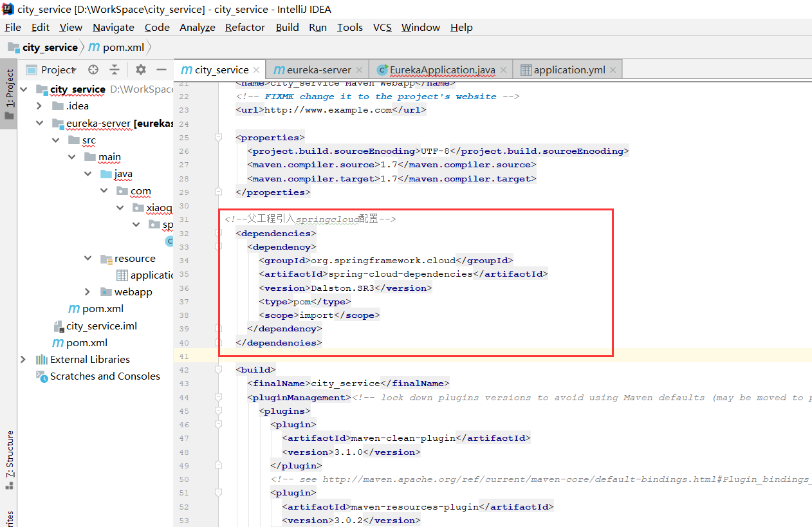
Task: Expand External Libraries node
Action: click(x=23, y=360)
